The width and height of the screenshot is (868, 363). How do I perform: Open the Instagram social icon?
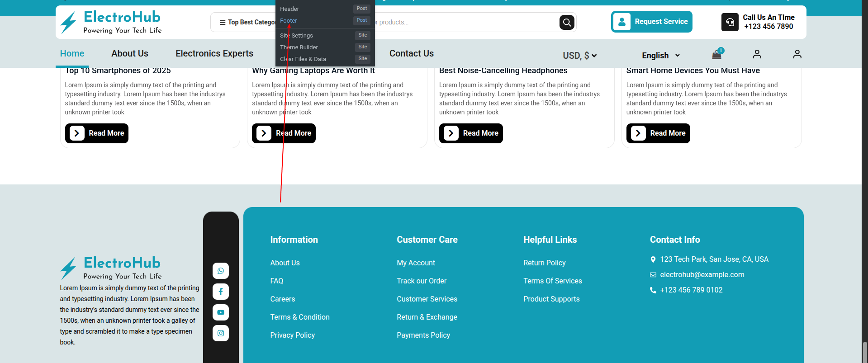coord(221,333)
